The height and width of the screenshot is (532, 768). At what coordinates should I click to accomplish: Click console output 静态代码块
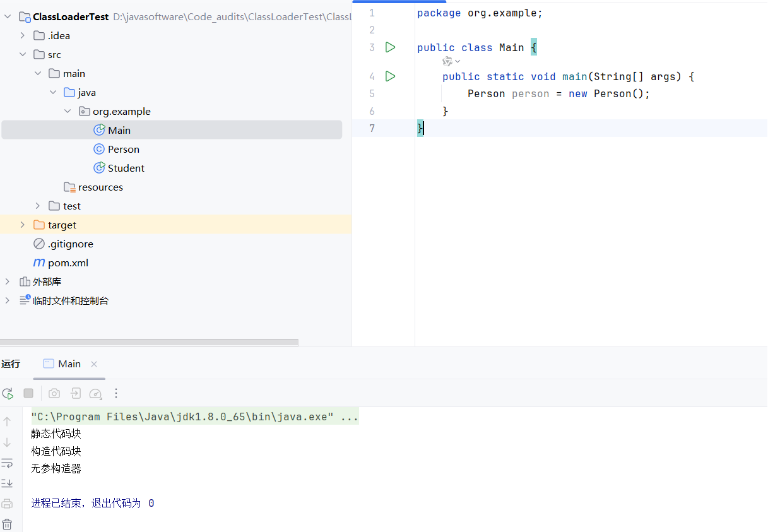pos(56,434)
